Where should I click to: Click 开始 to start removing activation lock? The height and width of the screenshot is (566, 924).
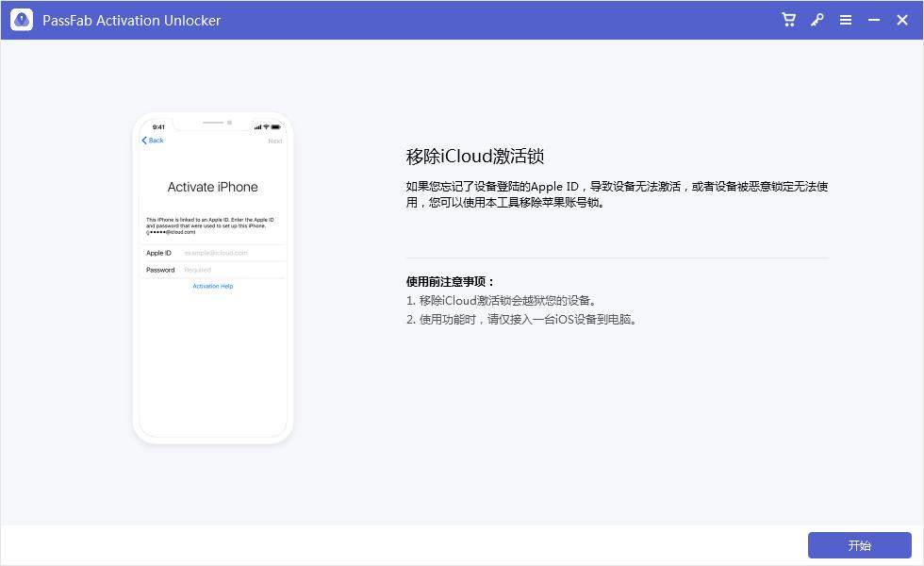pyautogui.click(x=859, y=544)
